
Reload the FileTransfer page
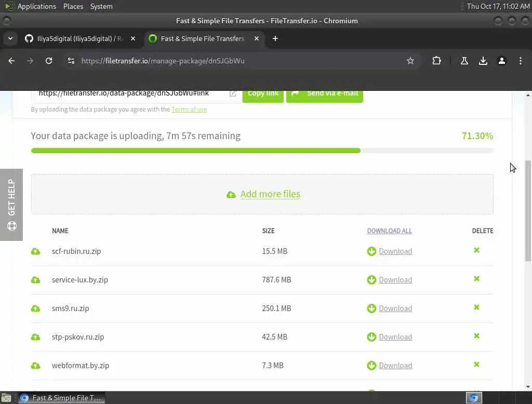click(x=49, y=61)
